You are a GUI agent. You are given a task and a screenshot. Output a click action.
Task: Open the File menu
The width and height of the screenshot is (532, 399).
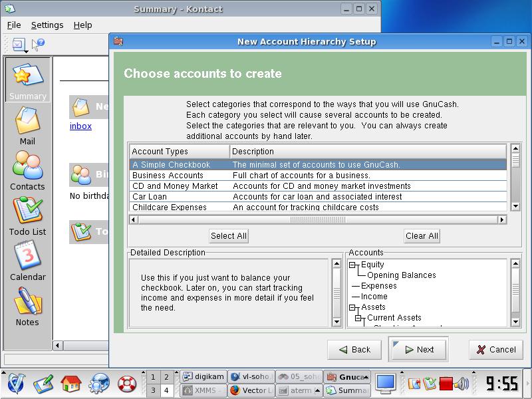[14, 25]
